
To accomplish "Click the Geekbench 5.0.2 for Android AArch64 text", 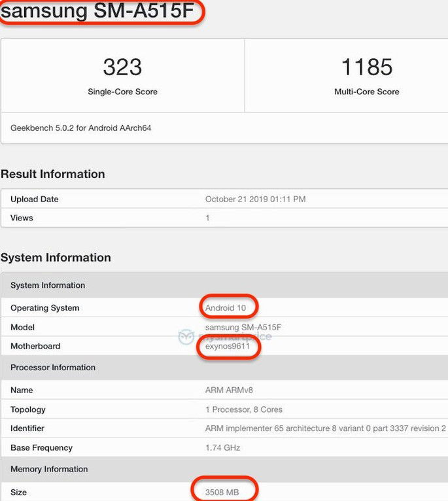I will pos(81,128).
